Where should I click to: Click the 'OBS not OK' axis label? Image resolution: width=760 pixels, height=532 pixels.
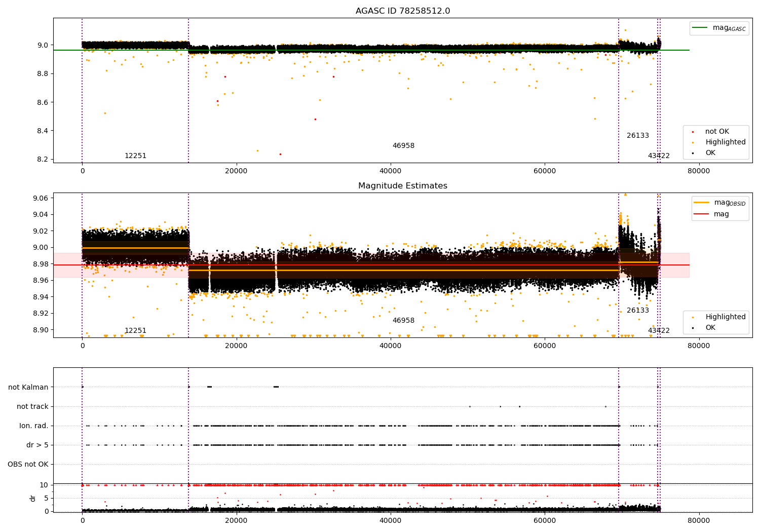coord(28,464)
